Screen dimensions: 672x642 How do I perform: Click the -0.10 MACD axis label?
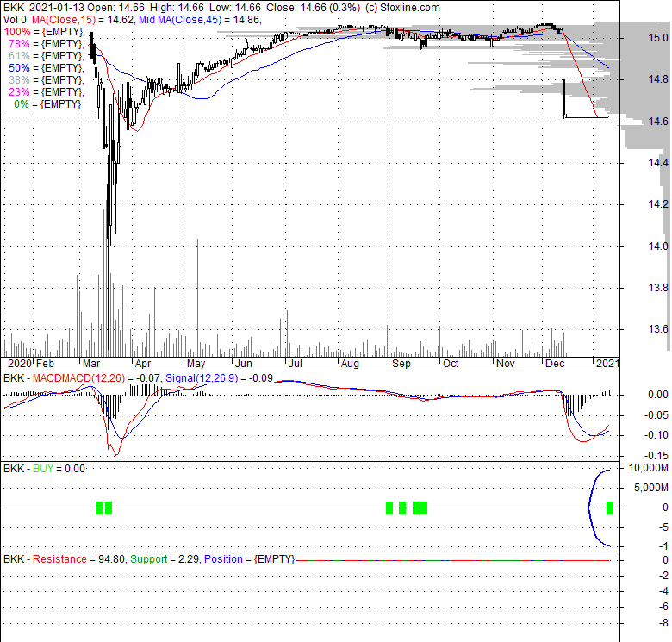click(656, 435)
